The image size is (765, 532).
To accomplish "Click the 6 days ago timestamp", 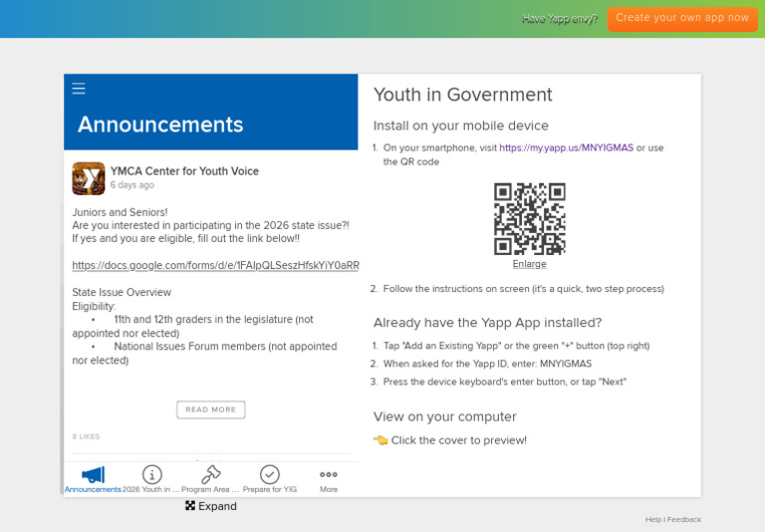I will pyautogui.click(x=132, y=185).
